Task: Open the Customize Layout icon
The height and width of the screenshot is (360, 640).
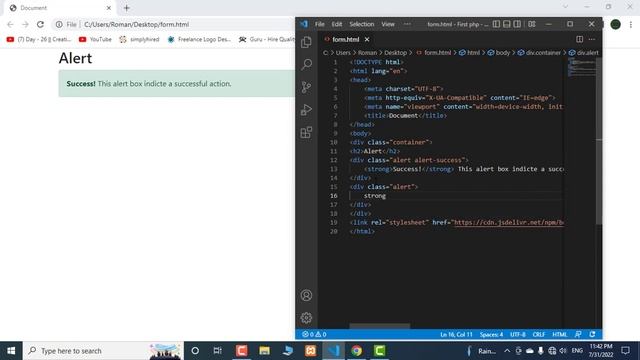Action: tap(531, 24)
